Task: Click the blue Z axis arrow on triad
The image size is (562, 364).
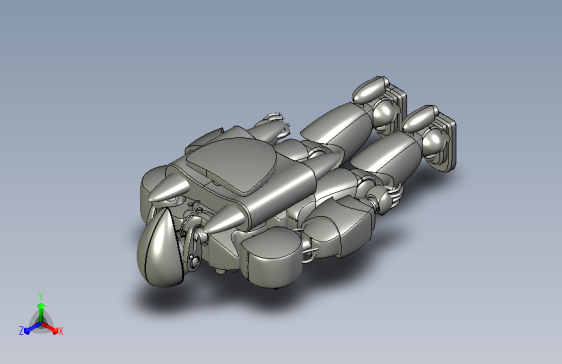Action: pyautogui.click(x=33, y=328)
